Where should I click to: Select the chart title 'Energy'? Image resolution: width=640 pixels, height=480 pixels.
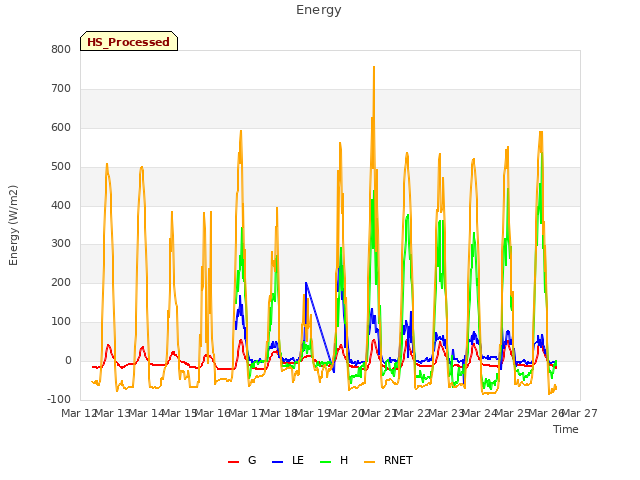point(318,10)
